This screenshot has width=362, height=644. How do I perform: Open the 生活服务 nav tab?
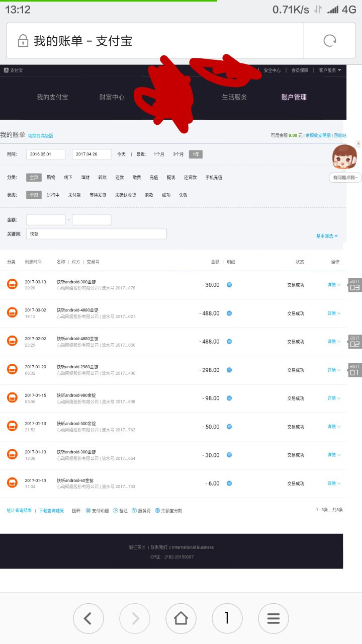point(235,97)
